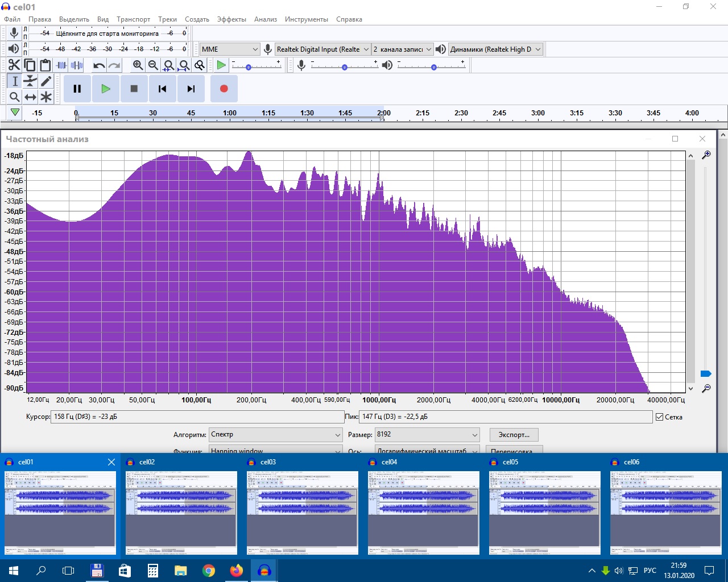This screenshot has height=582, width=728.
Task: Open the Транспорт menu
Action: point(134,19)
